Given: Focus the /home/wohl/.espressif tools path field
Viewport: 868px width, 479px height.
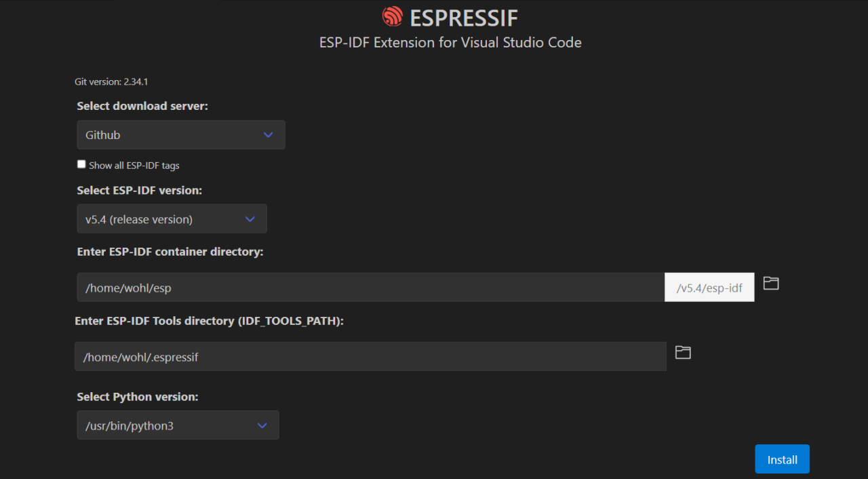Looking at the screenshot, I should coord(370,357).
